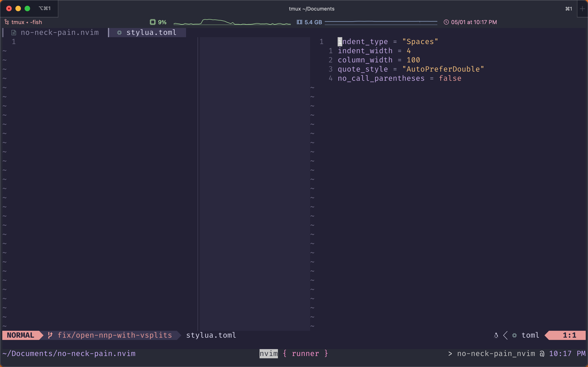Click the nvim window in tmux status
The width and height of the screenshot is (588, 367).
(269, 354)
